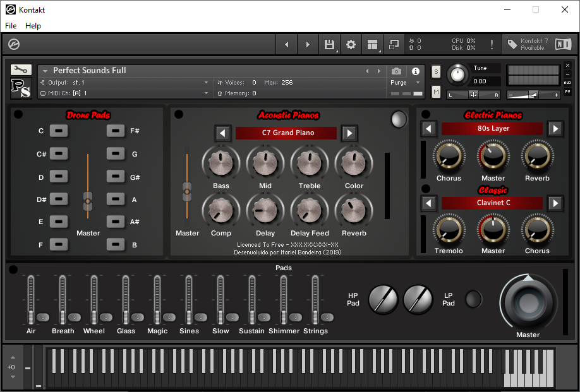Screen dimensions: 580x392
Task: Toggle the F# drone pad button
Action: tap(116, 131)
